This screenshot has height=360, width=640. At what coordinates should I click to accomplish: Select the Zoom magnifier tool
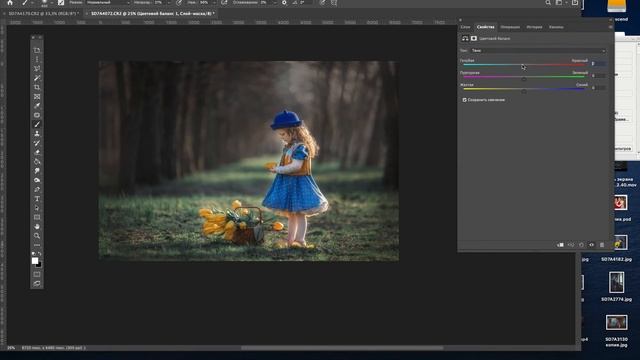pos(37,236)
